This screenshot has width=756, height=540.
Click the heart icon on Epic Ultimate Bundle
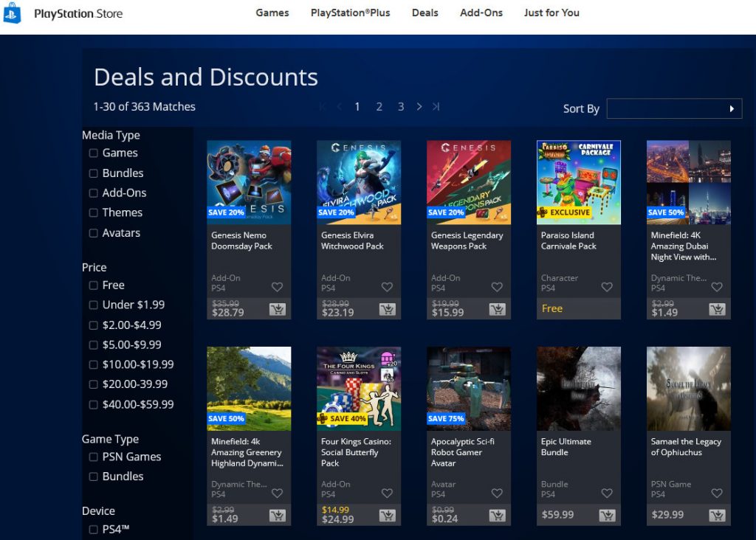click(x=607, y=494)
